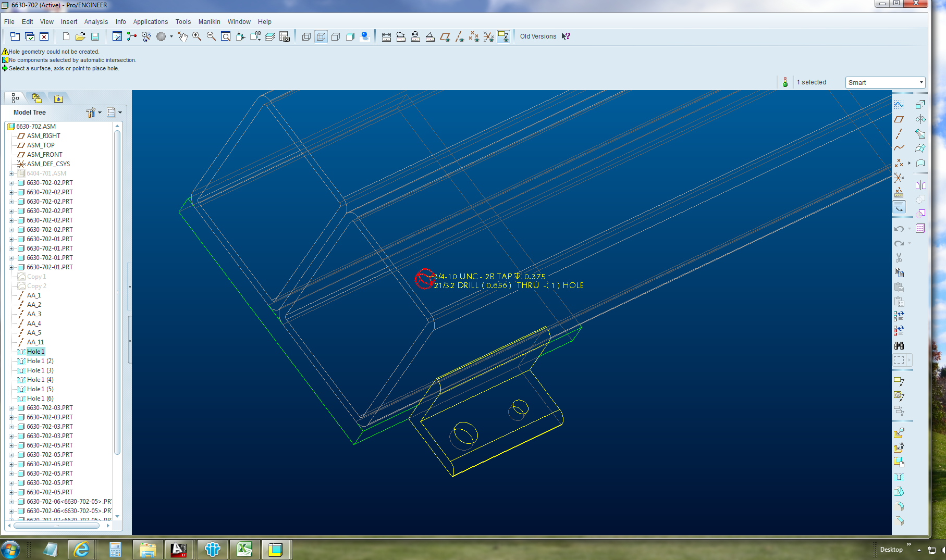The width and height of the screenshot is (946, 560).
Task: Select the AA_4 axis in the Model Tree
Action: click(x=34, y=323)
